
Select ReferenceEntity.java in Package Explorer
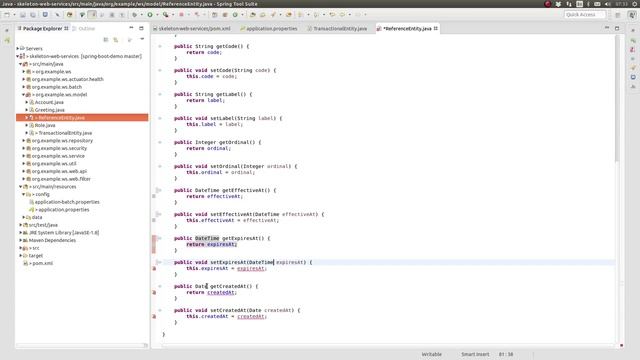82,118
